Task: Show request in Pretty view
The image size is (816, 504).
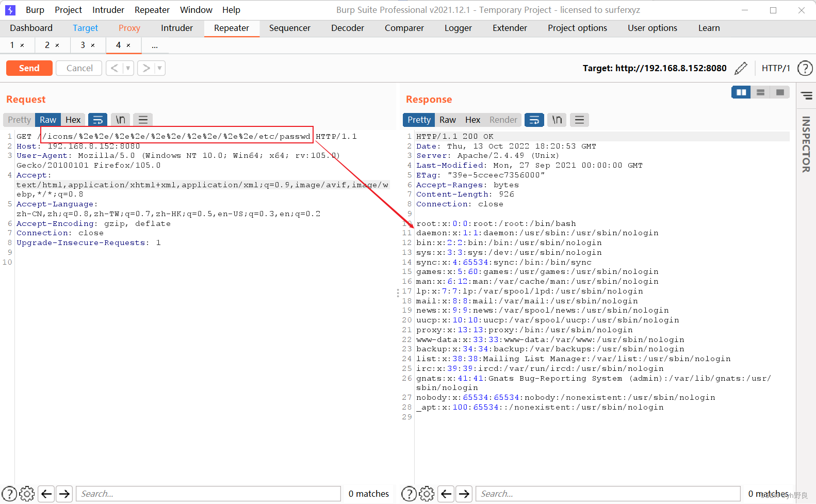Action: pos(19,120)
